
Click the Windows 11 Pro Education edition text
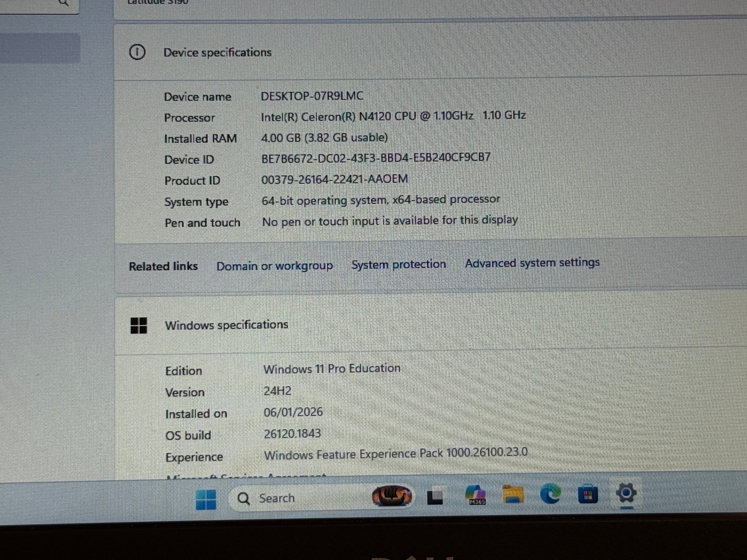332,369
